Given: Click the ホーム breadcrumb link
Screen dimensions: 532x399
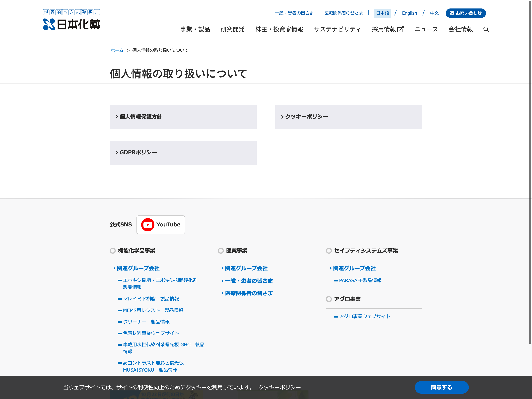Looking at the screenshot, I should 117,50.
